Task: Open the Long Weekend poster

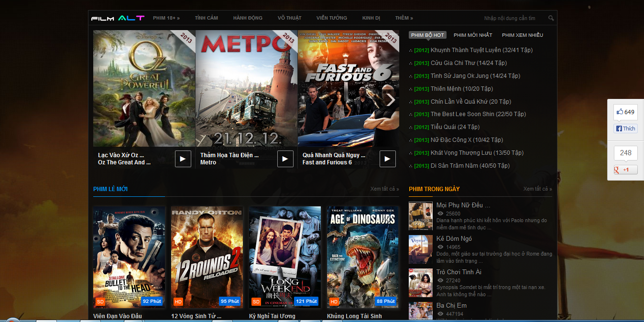Action: click(x=285, y=257)
